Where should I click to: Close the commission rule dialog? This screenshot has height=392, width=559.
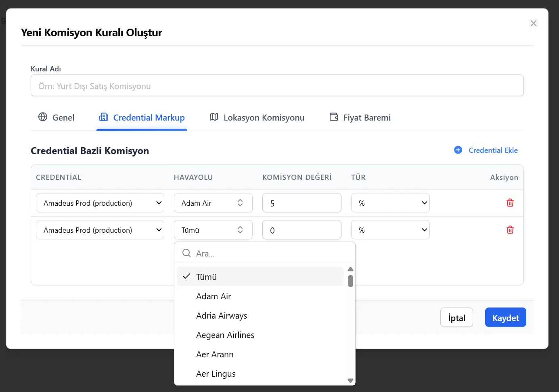pos(533,23)
